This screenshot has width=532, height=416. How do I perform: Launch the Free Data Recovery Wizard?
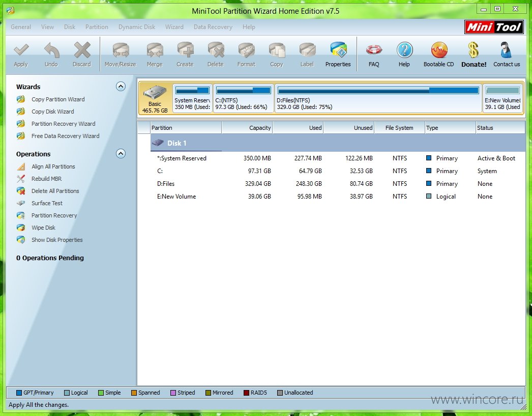click(66, 136)
